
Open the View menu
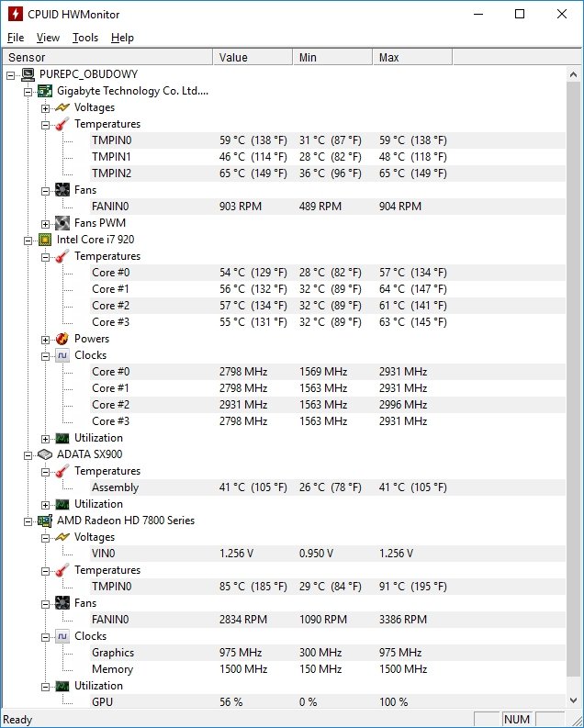pos(48,38)
